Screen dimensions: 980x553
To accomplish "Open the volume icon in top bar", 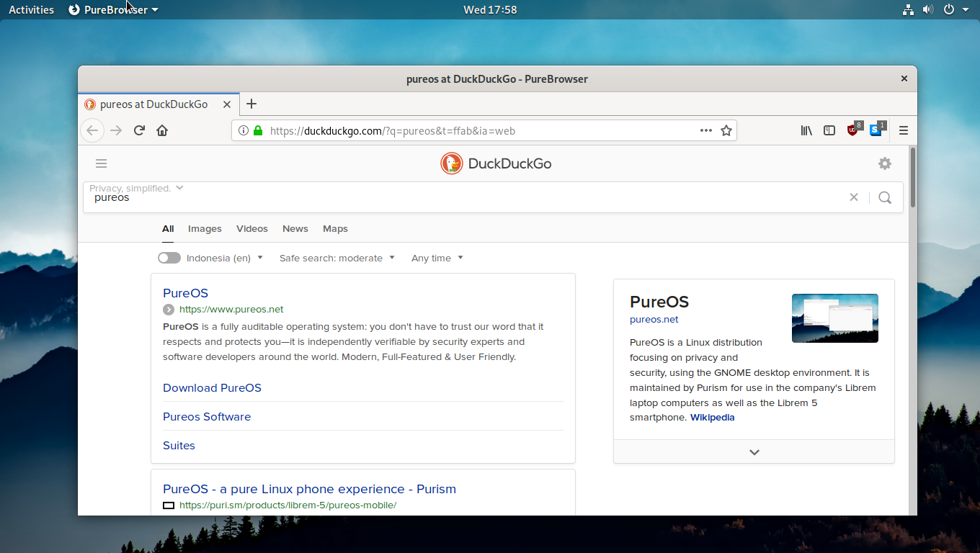I will point(927,9).
